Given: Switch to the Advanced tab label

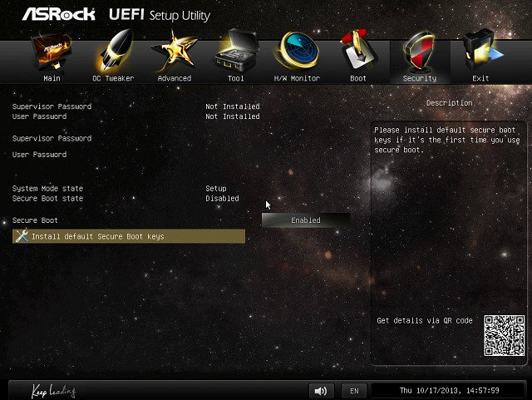Looking at the screenshot, I should 175,78.
